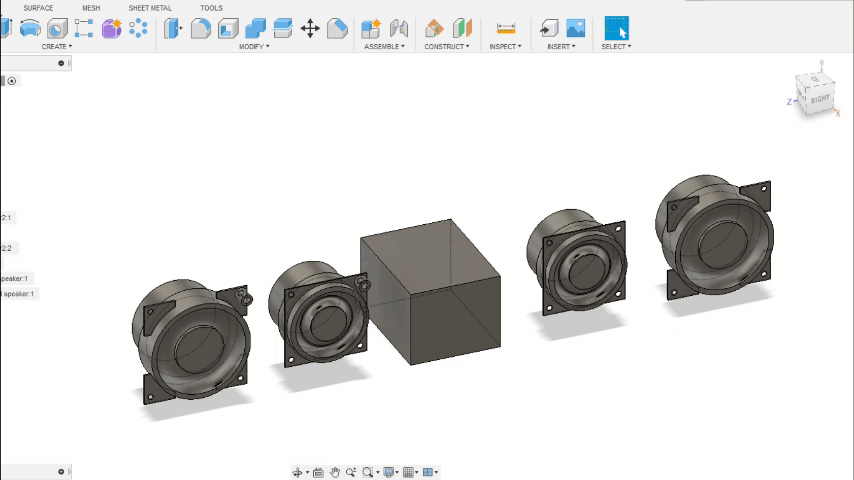Toggle the browser root radio button
This screenshot has height=480, width=854.
(12, 81)
